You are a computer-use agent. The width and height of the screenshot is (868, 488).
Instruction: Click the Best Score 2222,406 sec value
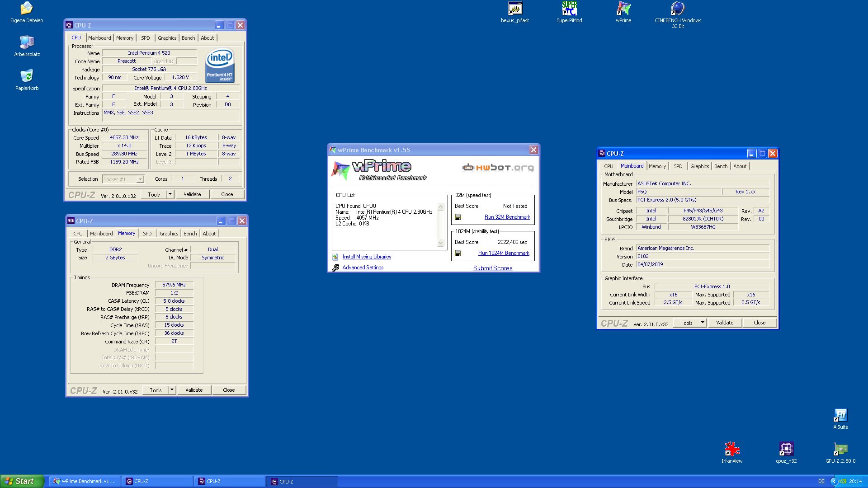click(x=512, y=242)
